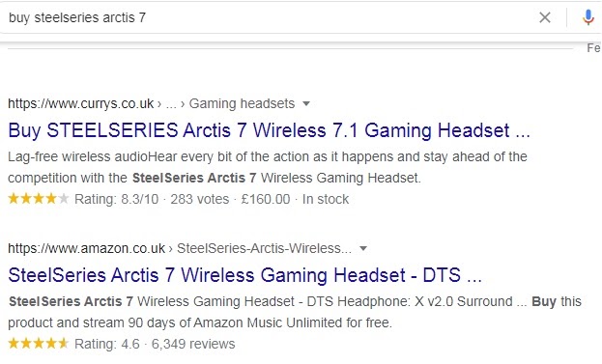The height and width of the screenshot is (364, 602).
Task: Click the amazon.co.uk URL
Action: click(86, 248)
